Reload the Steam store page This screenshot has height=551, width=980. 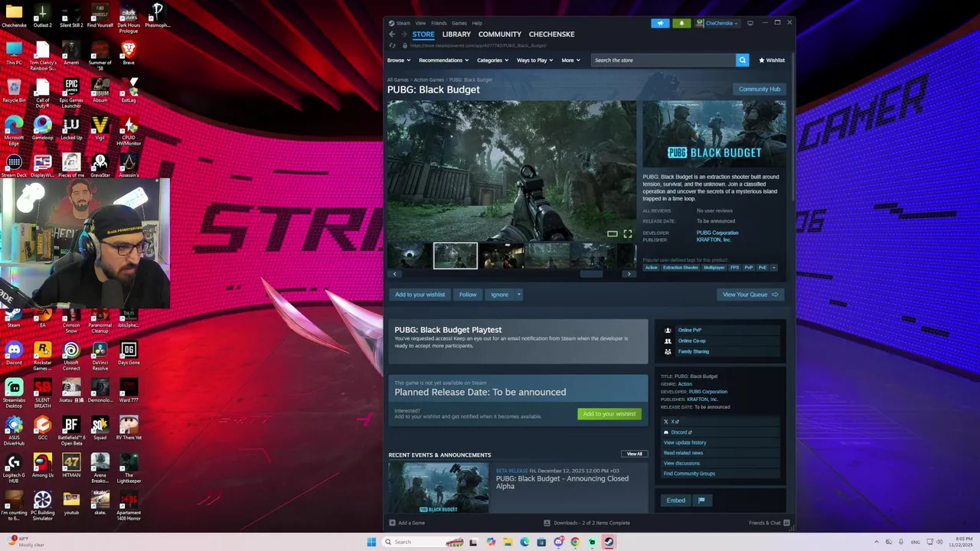point(392,45)
